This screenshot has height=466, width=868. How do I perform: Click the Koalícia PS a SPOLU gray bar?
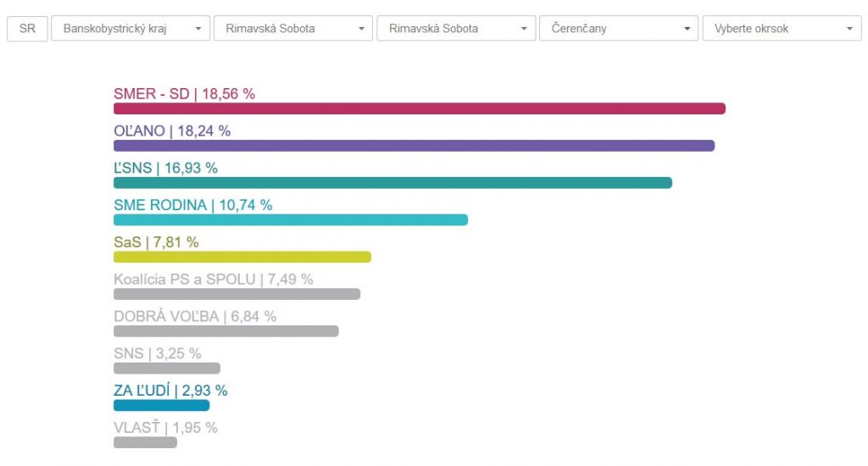point(236,294)
